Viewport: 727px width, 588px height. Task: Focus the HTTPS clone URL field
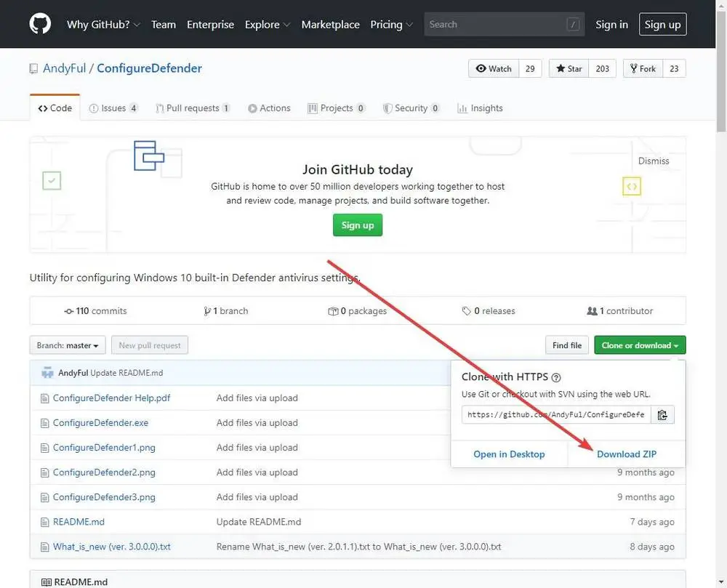(x=556, y=415)
